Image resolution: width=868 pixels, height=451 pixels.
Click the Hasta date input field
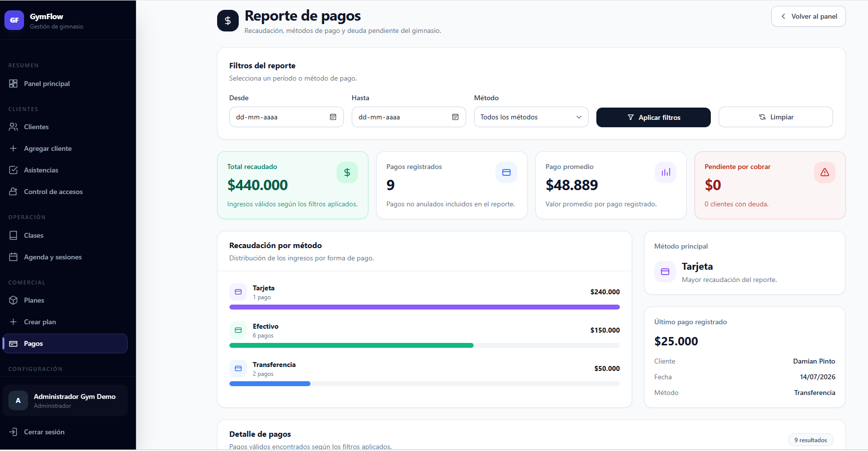click(x=409, y=117)
